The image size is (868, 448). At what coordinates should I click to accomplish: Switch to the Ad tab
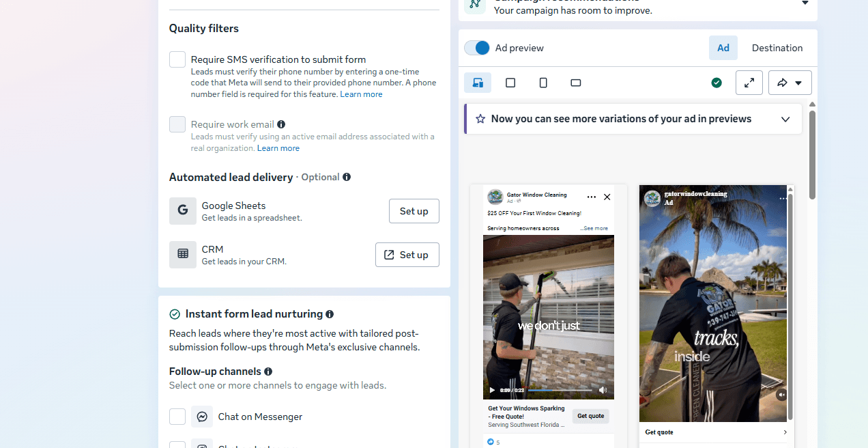[x=723, y=48]
